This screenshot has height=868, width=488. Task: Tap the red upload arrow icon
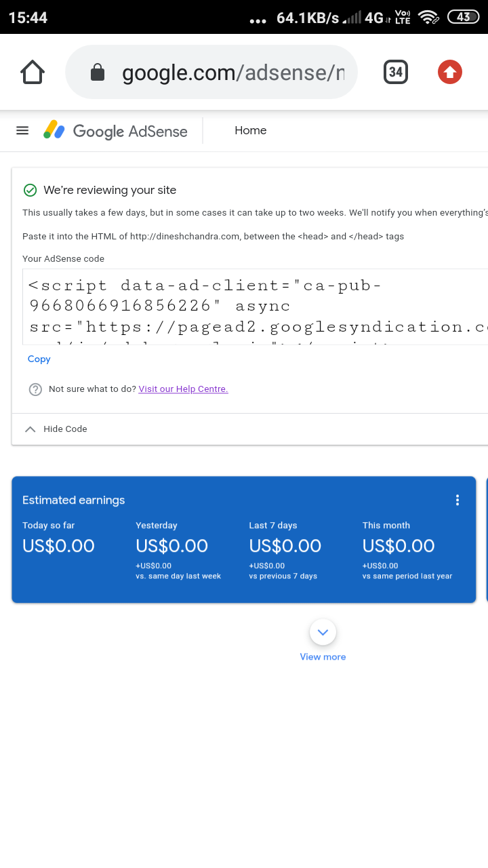(450, 72)
